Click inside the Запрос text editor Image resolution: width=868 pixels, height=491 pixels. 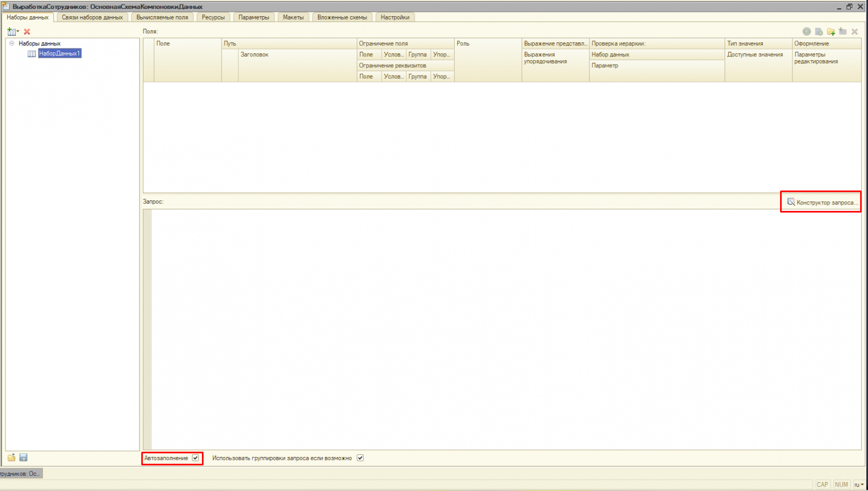(506, 329)
